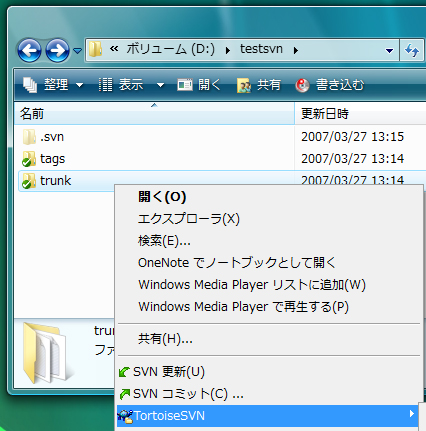Click the SVN Commit arrow icon
The image size is (426, 431).
(x=124, y=394)
